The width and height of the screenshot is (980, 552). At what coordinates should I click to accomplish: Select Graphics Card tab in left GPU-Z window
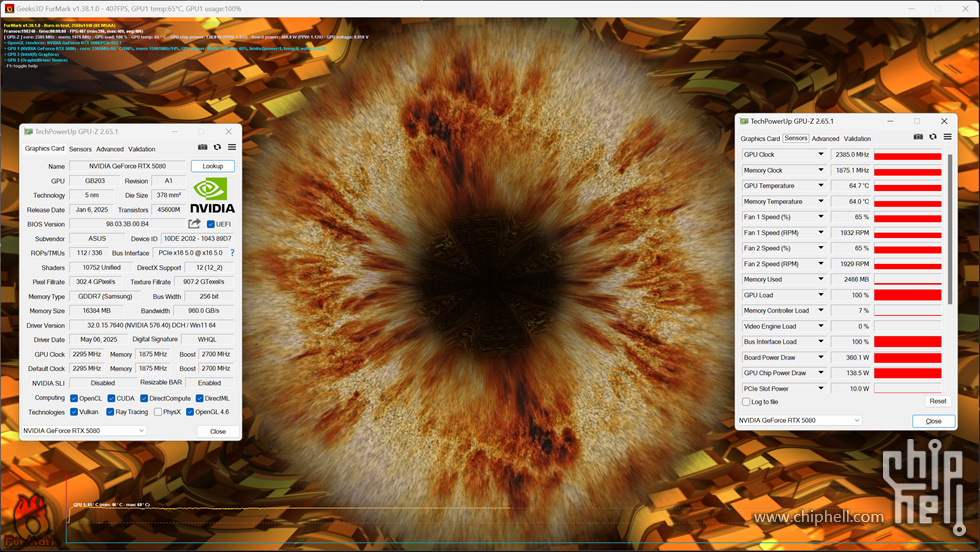coord(44,149)
